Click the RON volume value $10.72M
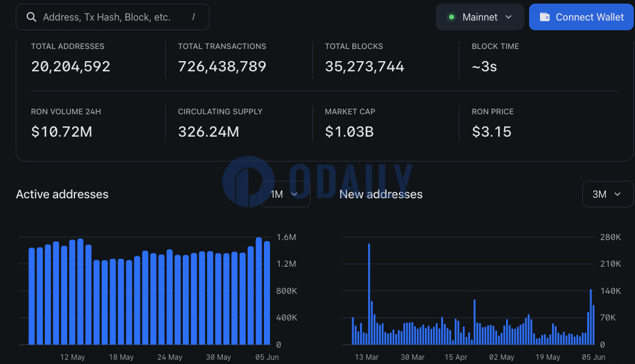The height and width of the screenshot is (364, 635). (x=62, y=132)
